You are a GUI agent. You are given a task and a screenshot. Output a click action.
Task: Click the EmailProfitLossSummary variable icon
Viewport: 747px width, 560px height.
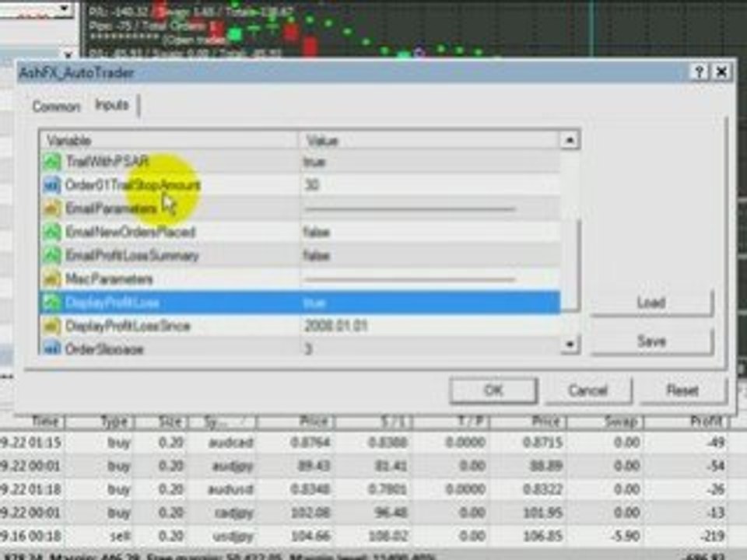52,255
